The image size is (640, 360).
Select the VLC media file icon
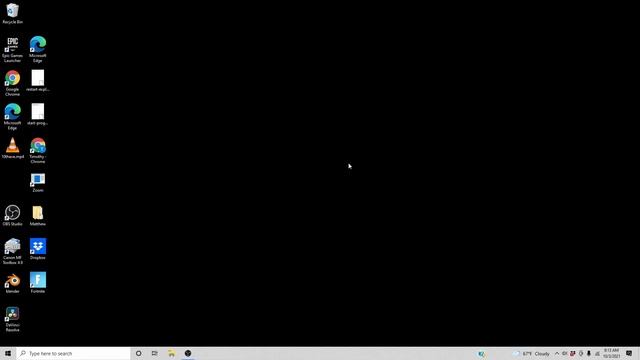(12, 148)
